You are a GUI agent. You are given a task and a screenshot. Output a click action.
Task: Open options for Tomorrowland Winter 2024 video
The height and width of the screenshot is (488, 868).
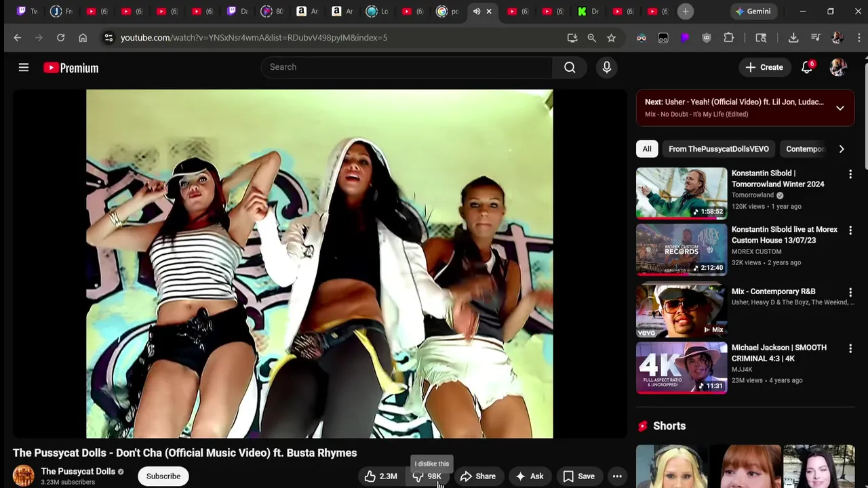coord(850,174)
